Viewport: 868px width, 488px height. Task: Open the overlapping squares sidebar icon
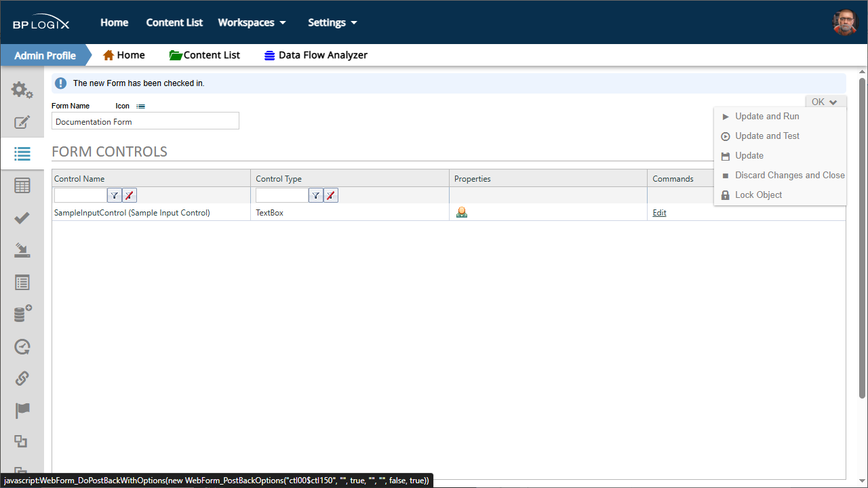tap(21, 441)
